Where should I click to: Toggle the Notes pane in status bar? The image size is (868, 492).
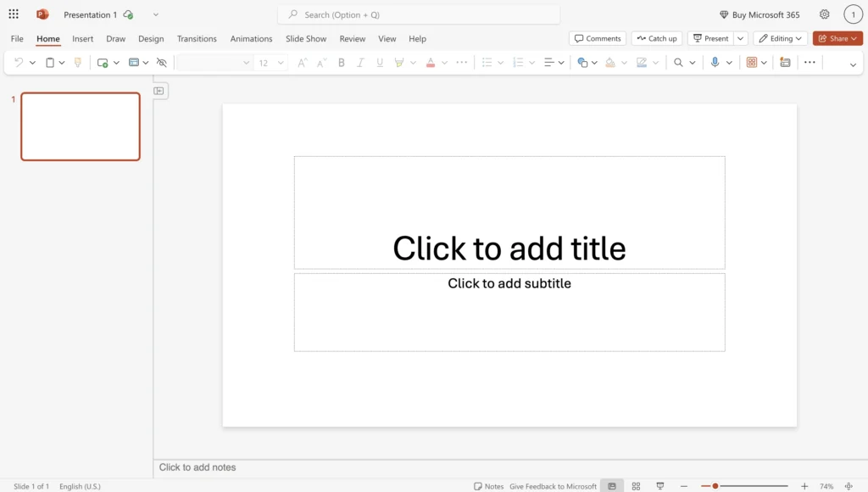click(x=489, y=486)
